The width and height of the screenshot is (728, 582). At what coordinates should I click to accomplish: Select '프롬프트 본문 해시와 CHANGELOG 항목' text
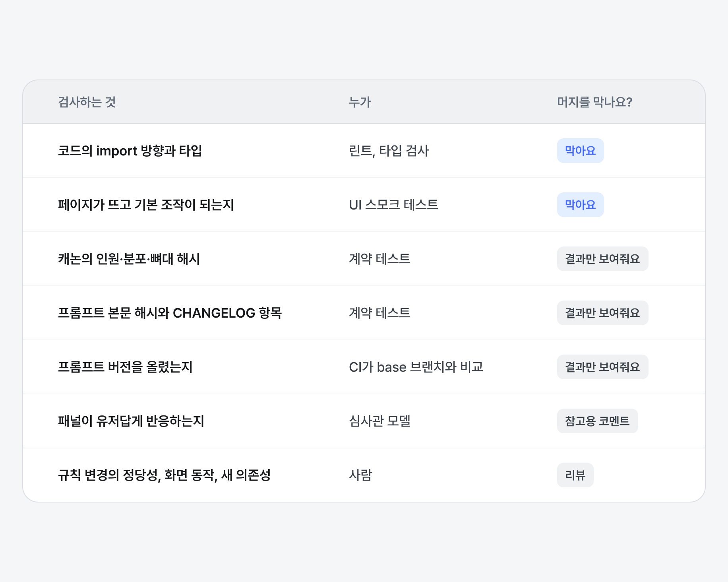click(170, 313)
